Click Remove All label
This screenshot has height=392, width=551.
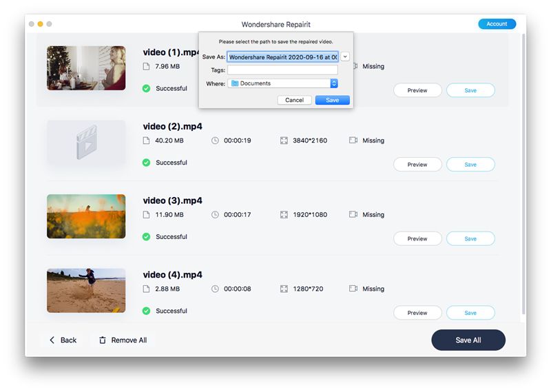[x=129, y=340]
